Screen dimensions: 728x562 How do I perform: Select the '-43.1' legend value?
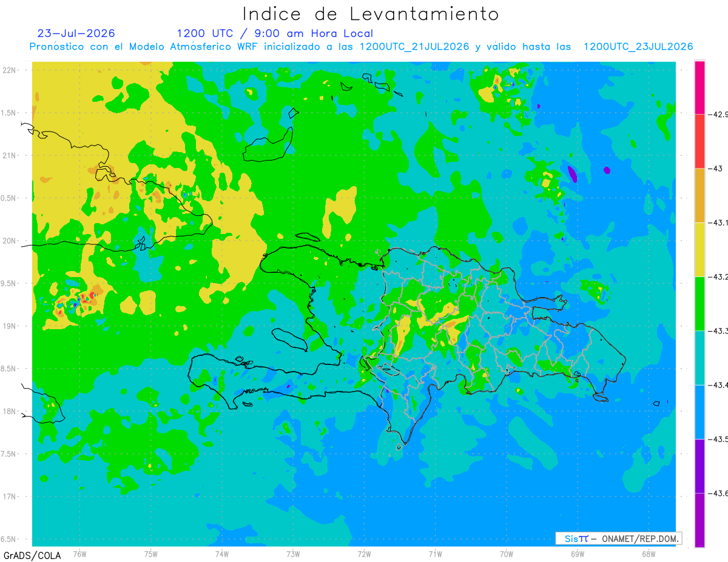tap(718, 222)
